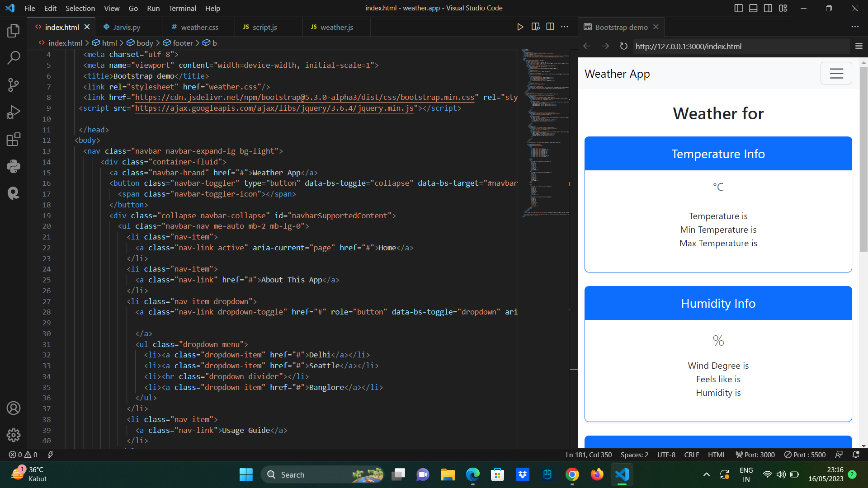Change line endings by clicking CRLF
Viewport: 868px width, 488px height.
click(x=691, y=455)
